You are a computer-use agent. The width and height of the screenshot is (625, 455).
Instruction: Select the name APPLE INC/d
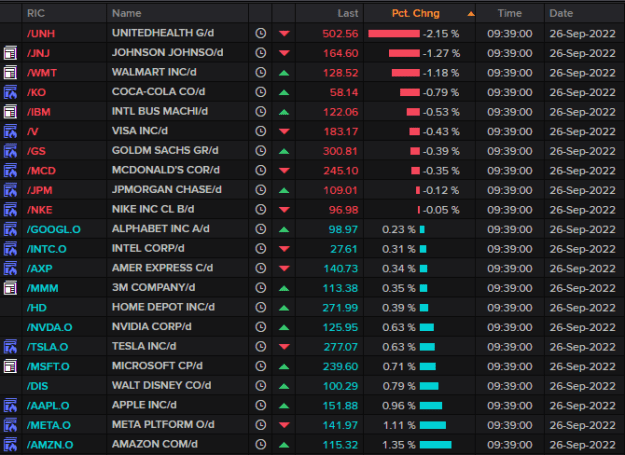[144, 405]
